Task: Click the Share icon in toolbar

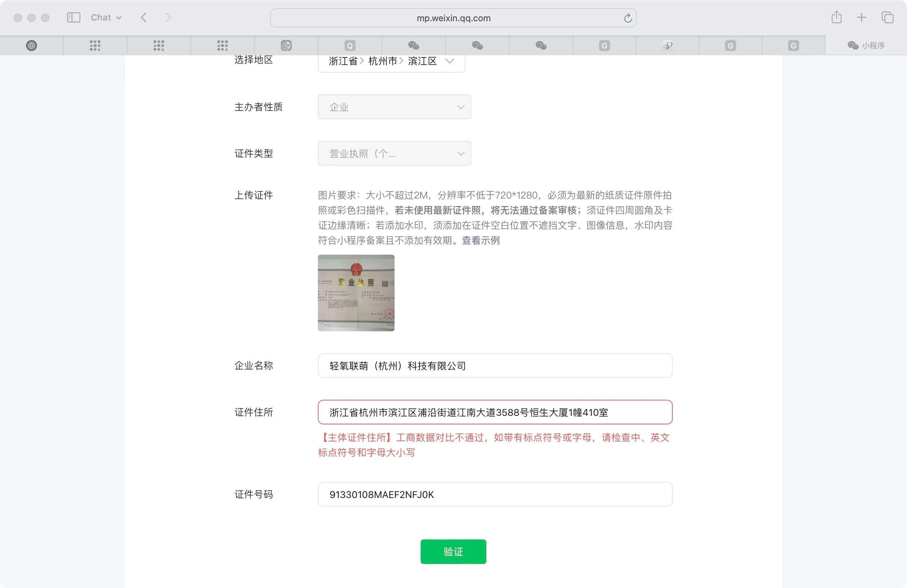Action: click(x=836, y=17)
